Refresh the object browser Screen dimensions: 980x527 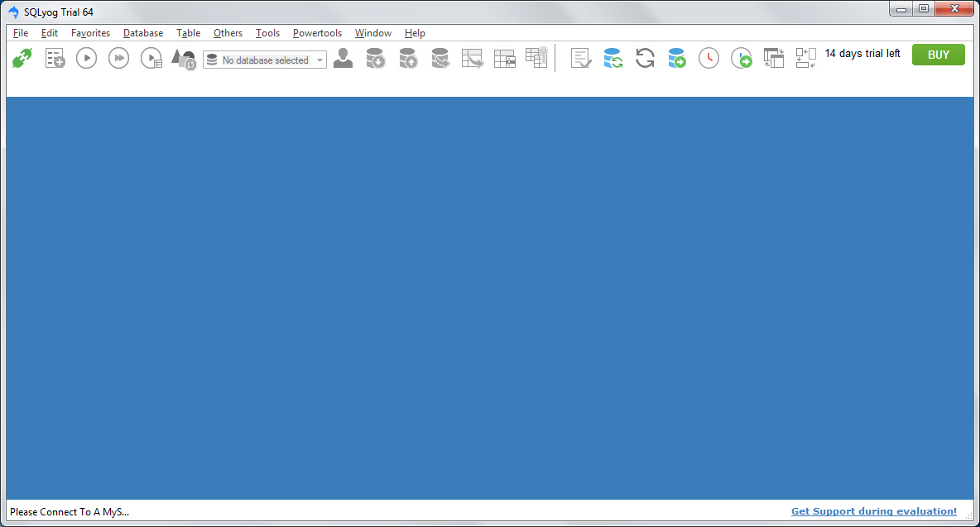(645, 58)
